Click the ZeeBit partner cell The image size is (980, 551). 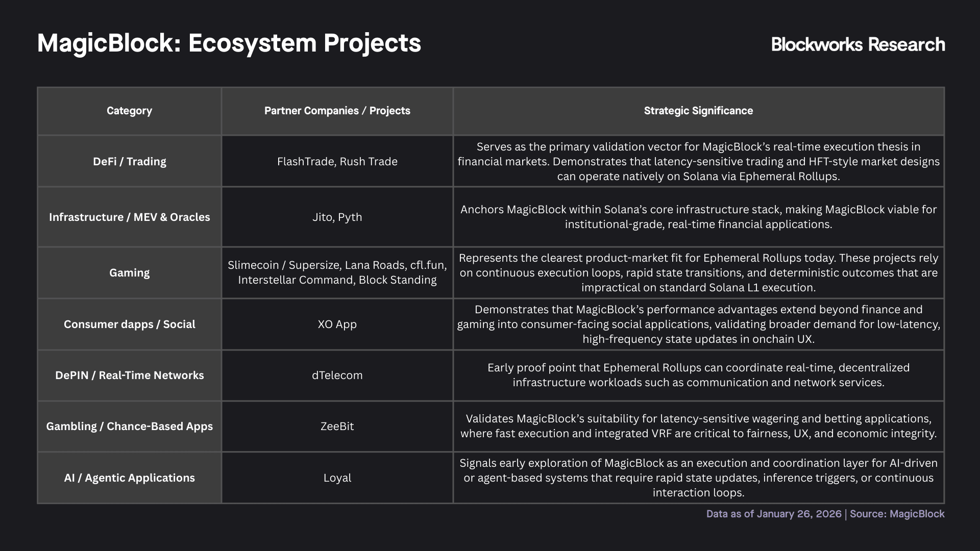(x=337, y=426)
